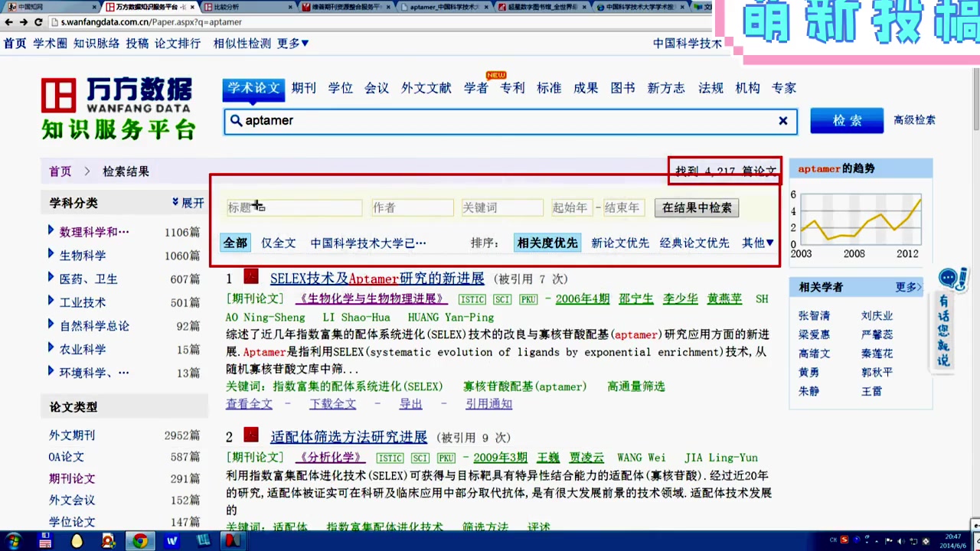Sort by 相关度优先
Image resolution: width=980 pixels, height=551 pixels.
(x=547, y=243)
